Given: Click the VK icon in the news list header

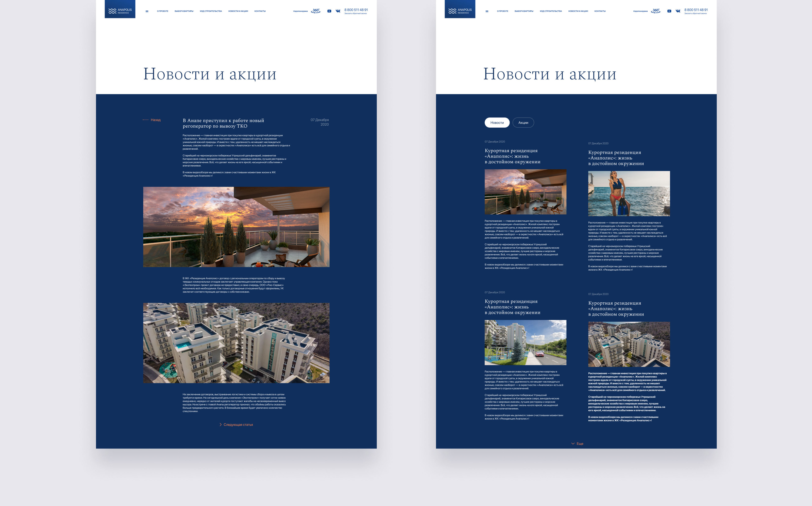Looking at the screenshot, I should (678, 11).
